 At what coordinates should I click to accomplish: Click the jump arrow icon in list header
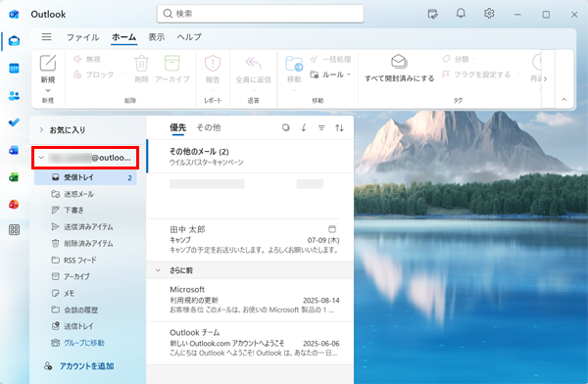304,128
